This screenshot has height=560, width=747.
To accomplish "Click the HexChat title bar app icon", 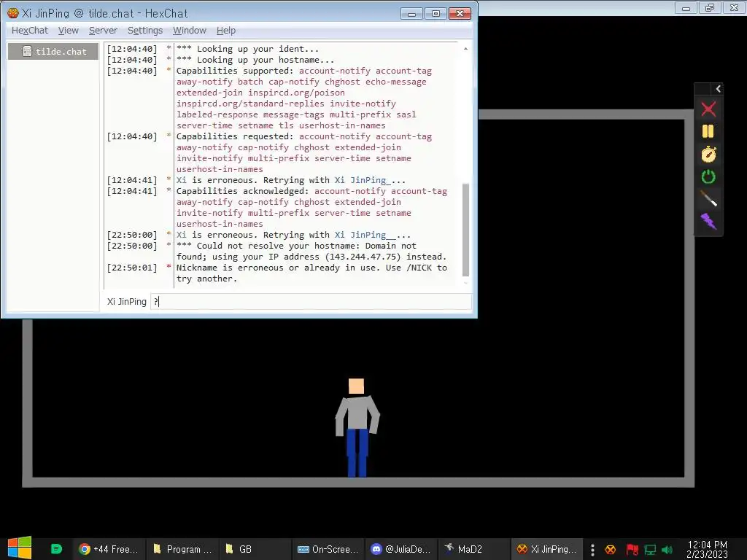I will [x=13, y=13].
